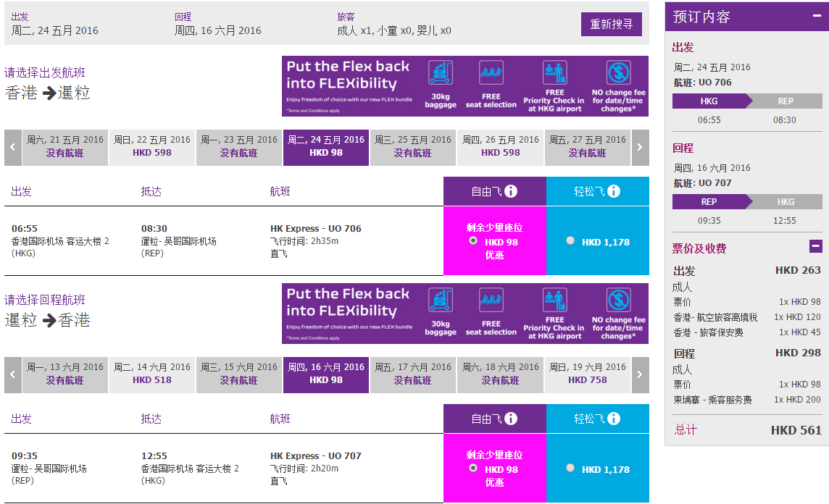Click the 重新搜寻 search again button

pos(611,25)
